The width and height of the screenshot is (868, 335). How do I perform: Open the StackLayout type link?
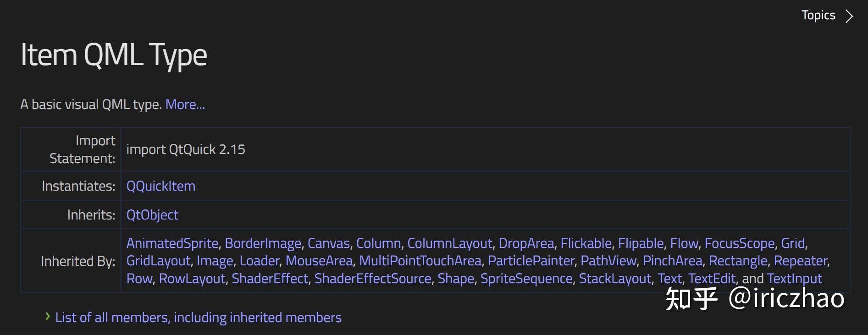pos(614,279)
